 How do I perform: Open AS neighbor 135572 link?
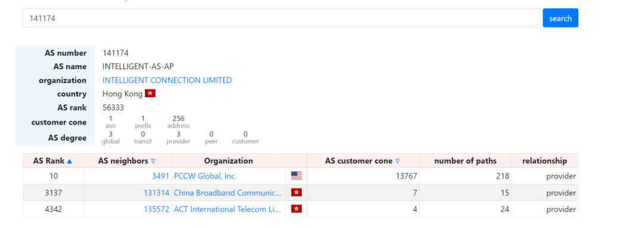(x=156, y=209)
